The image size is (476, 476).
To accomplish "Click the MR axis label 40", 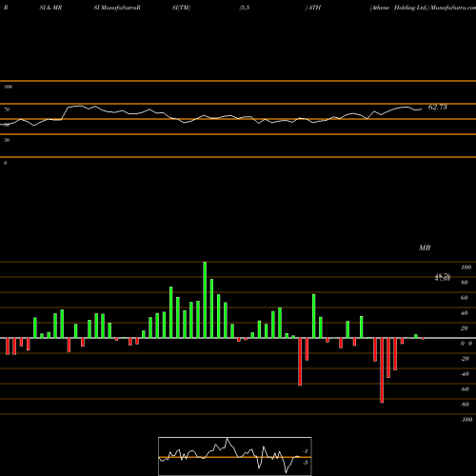I will coord(465,313).
